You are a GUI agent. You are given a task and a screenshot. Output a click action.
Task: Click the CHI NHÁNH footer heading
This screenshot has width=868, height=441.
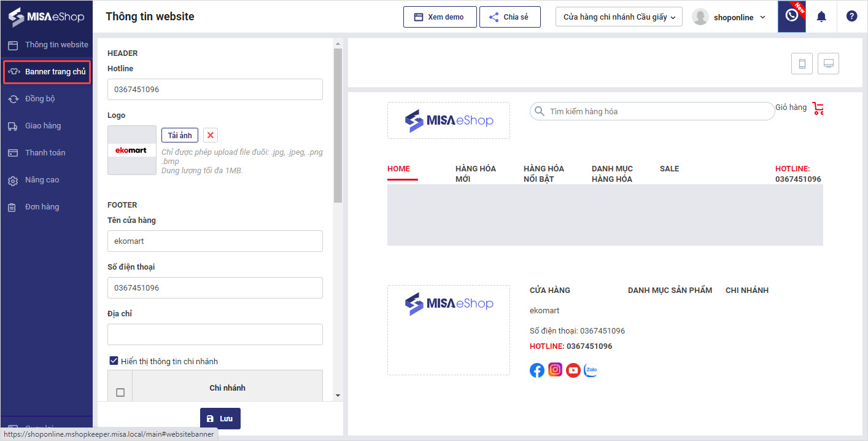(x=747, y=291)
